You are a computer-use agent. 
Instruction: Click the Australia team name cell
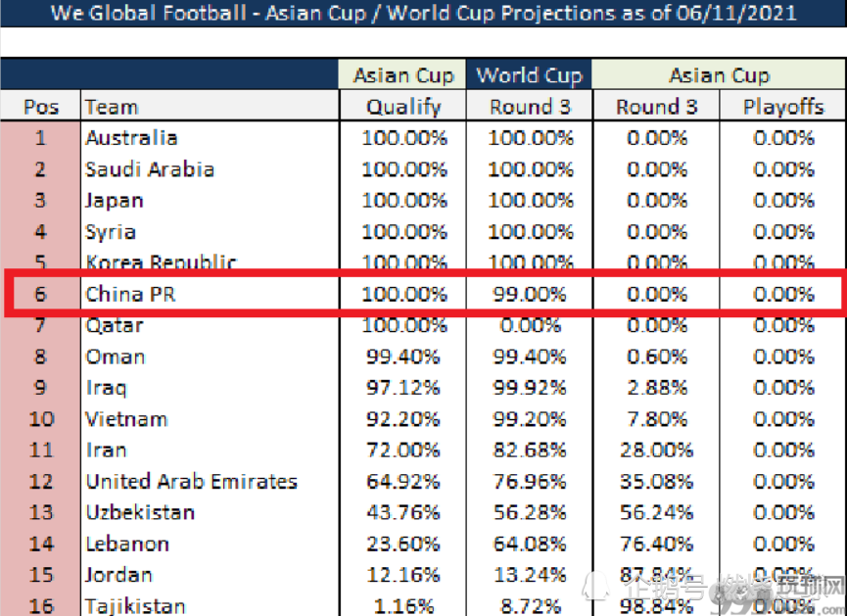pos(211,138)
